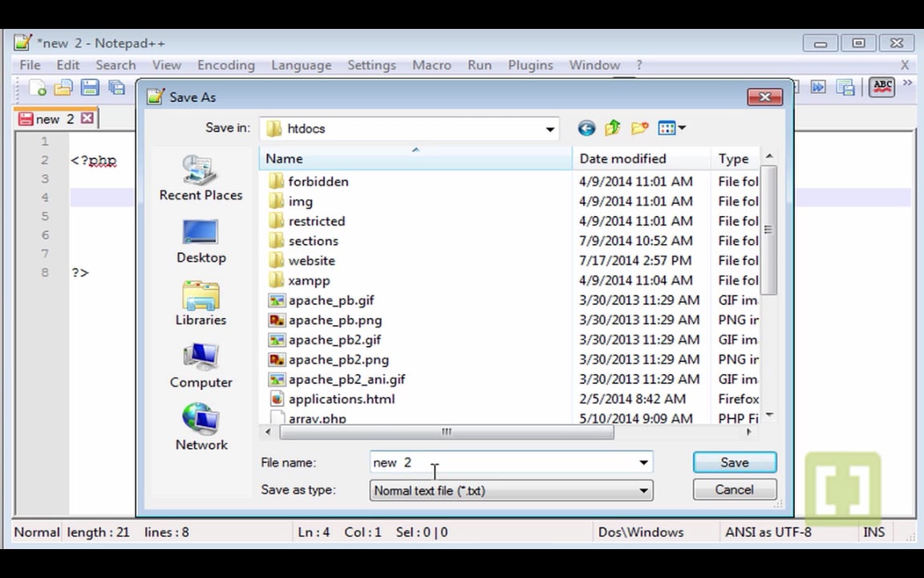
Task: Expand the Save in htdocs dropdown
Action: pos(549,128)
